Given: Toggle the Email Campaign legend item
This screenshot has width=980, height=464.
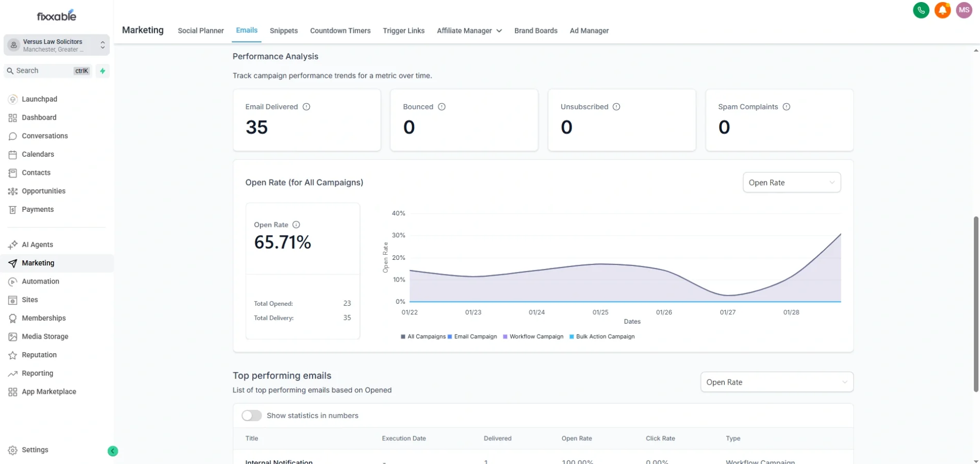Looking at the screenshot, I should tap(472, 336).
